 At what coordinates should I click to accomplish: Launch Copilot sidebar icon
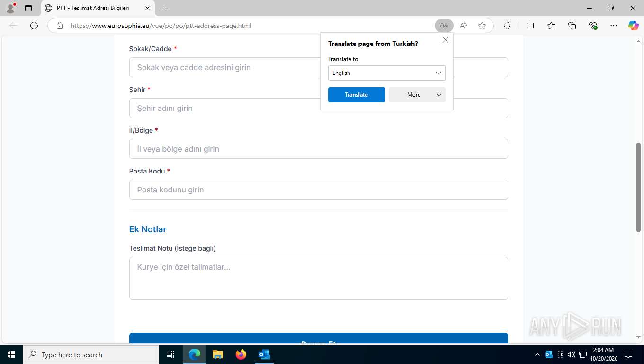pyautogui.click(x=633, y=26)
